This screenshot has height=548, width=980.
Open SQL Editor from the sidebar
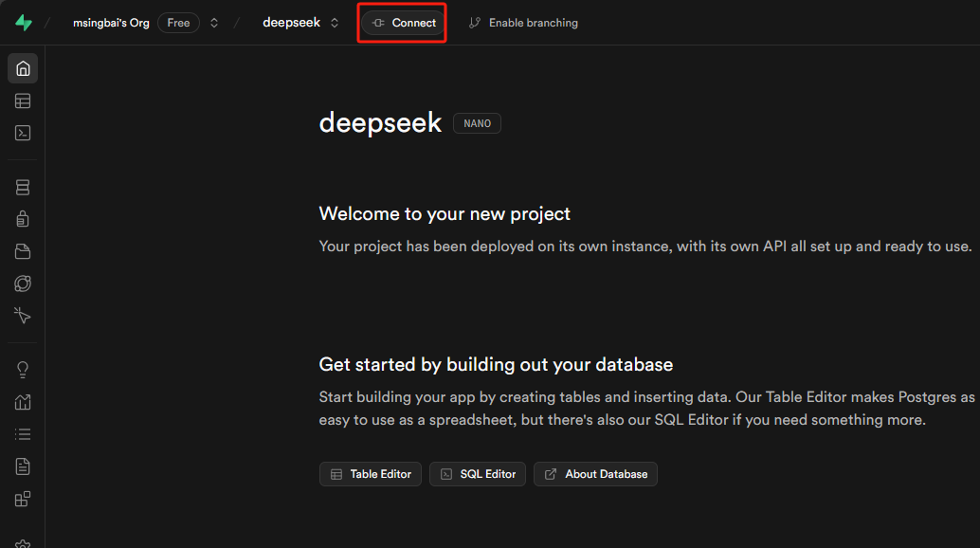pyautogui.click(x=23, y=133)
